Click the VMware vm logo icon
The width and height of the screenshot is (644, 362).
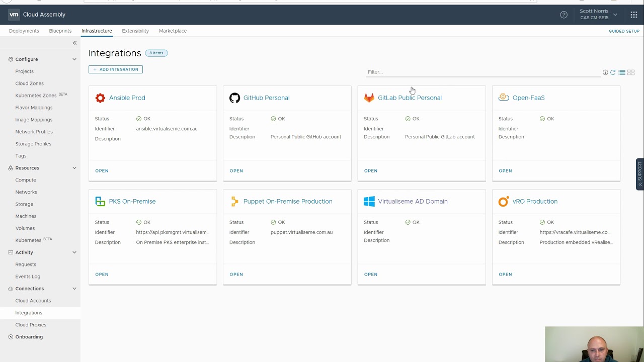[x=14, y=15]
